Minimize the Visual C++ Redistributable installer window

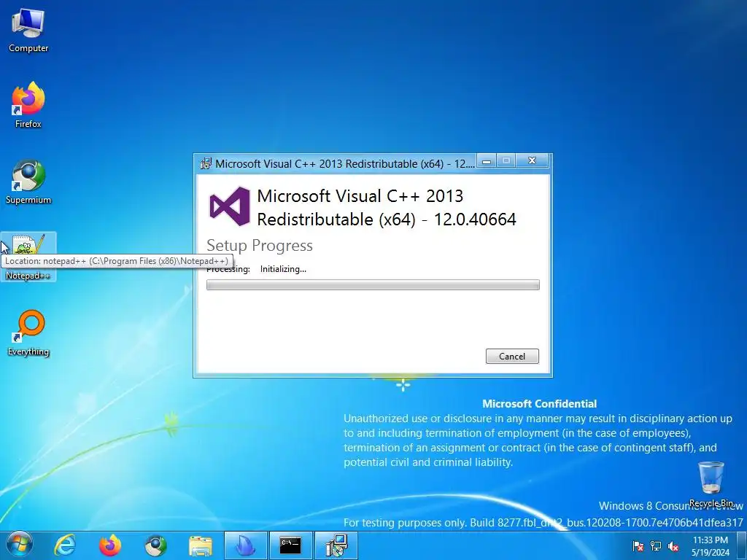pyautogui.click(x=487, y=161)
